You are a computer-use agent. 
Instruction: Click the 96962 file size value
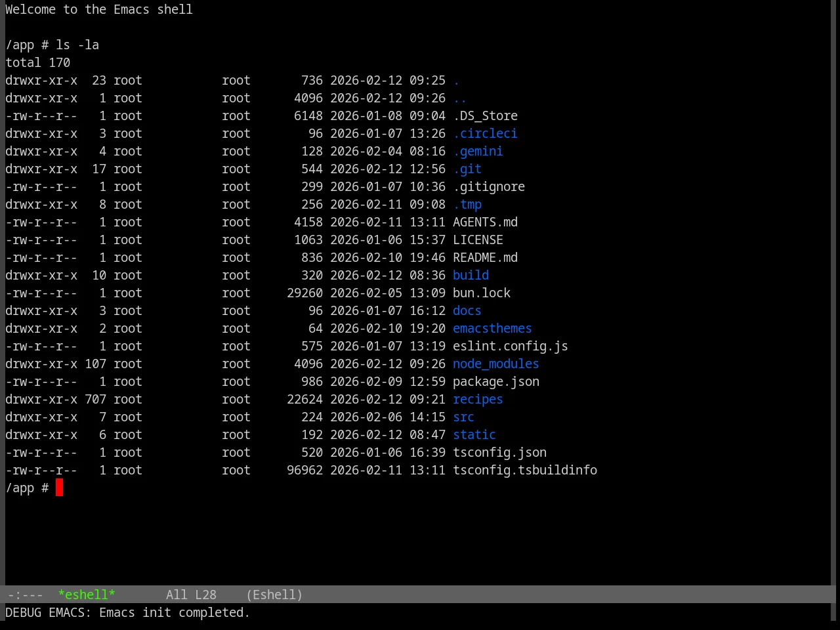(x=304, y=470)
